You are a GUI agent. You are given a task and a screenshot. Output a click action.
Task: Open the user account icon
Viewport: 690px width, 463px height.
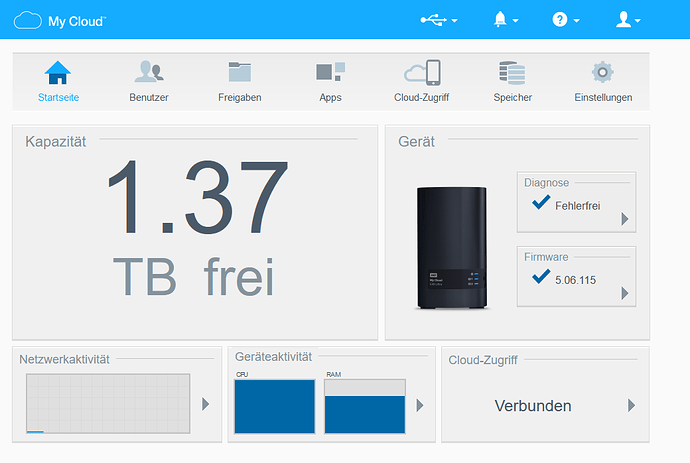(623, 20)
